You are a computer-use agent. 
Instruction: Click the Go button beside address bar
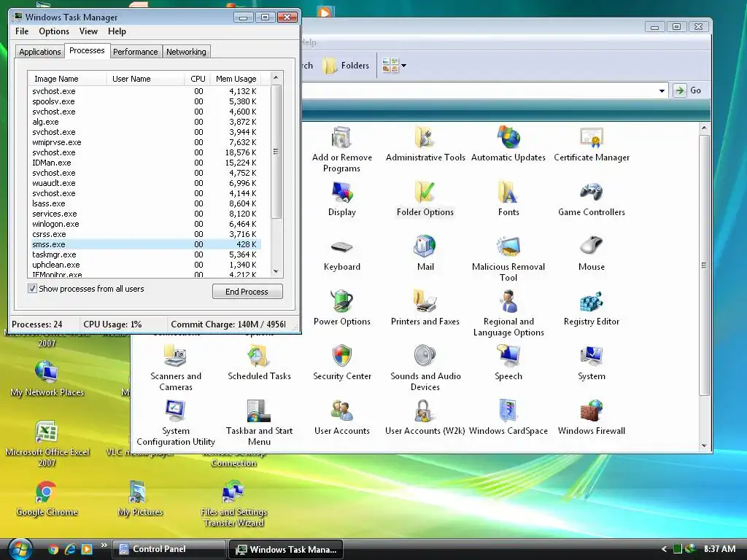coord(687,90)
